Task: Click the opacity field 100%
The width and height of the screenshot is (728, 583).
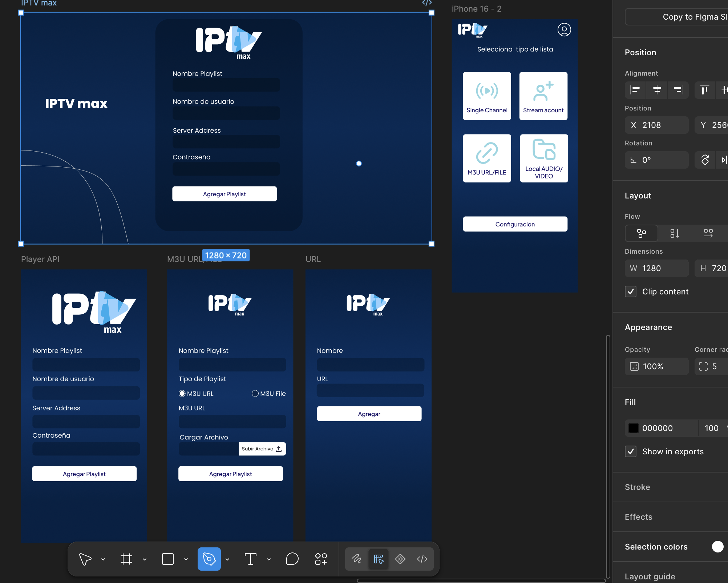Action: point(657,366)
